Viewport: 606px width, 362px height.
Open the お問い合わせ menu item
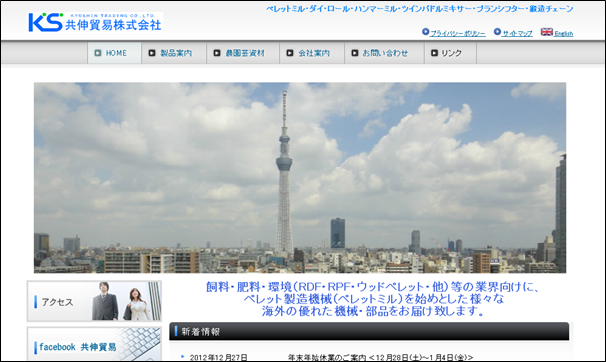384,53
